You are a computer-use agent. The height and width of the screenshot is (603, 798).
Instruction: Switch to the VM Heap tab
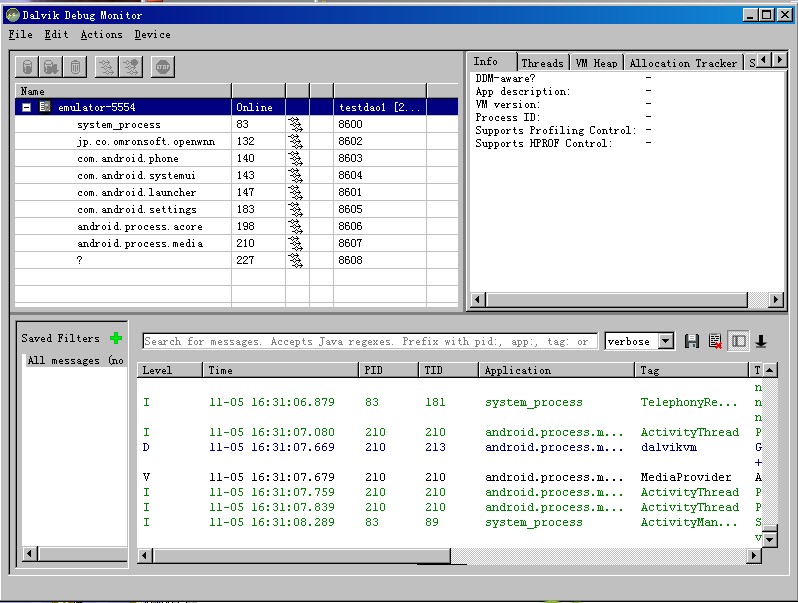[x=596, y=63]
